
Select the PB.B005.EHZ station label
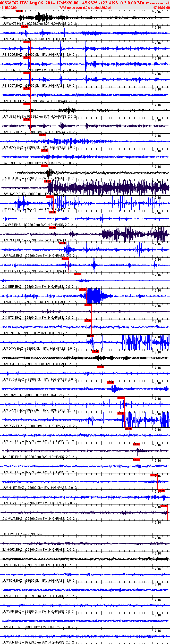coord(12,55)
